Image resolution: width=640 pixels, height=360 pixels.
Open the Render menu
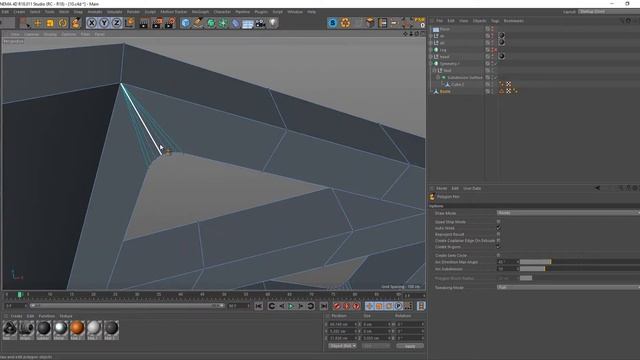point(133,12)
